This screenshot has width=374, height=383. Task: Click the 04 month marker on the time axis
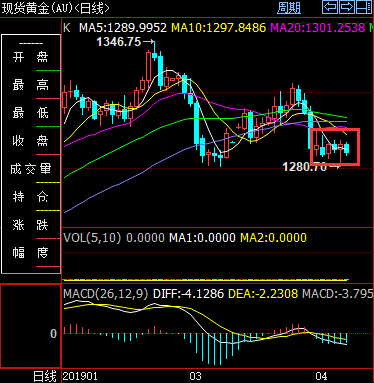tap(321, 376)
